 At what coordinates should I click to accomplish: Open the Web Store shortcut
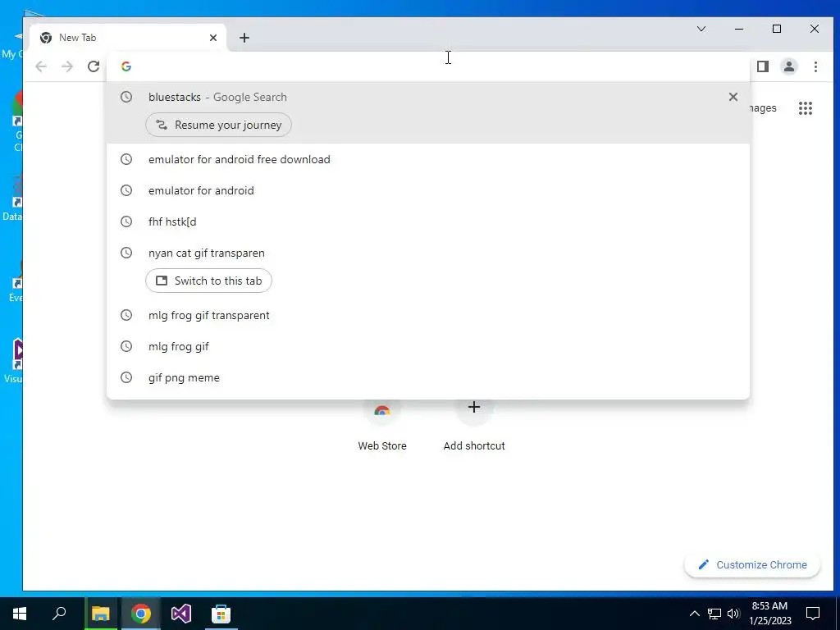pyautogui.click(x=382, y=427)
